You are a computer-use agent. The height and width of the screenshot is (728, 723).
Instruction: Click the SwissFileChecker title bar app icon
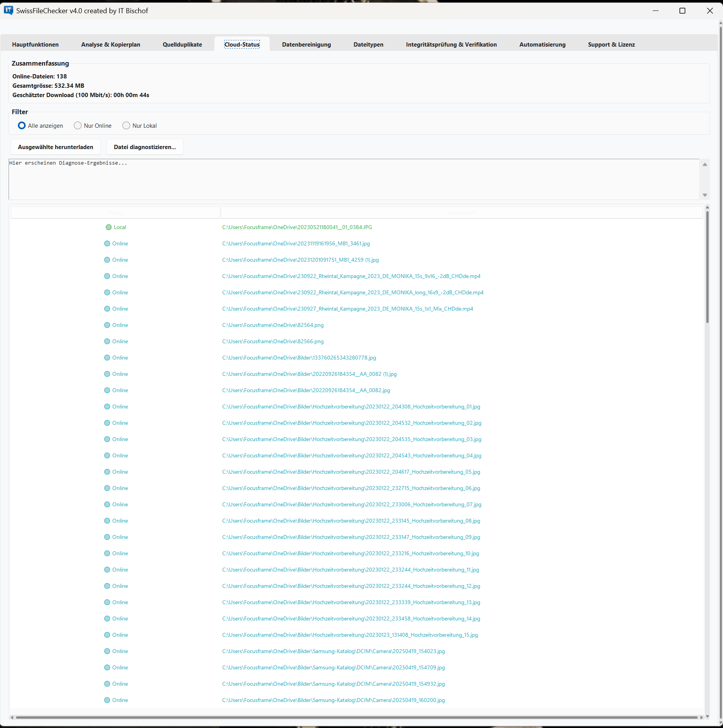8,10
